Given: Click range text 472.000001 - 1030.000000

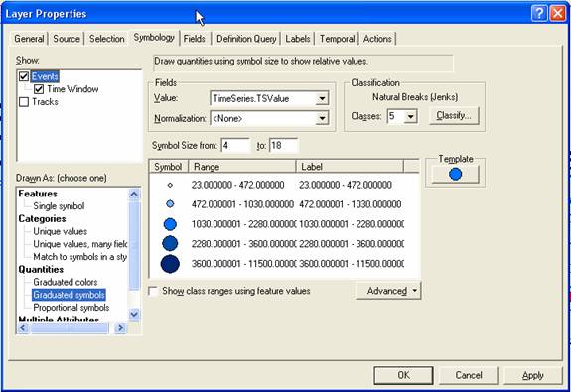Looking at the screenshot, I should pos(242,204).
